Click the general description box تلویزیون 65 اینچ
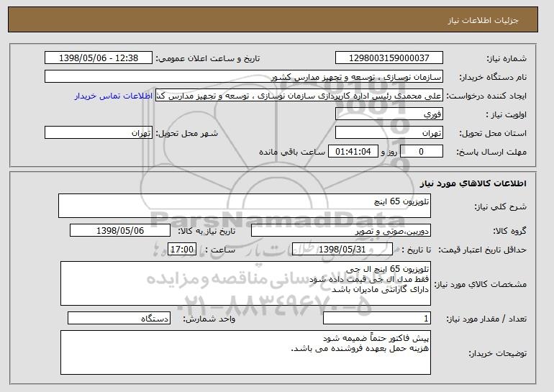The width and height of the screenshot is (554, 392). coord(245,206)
